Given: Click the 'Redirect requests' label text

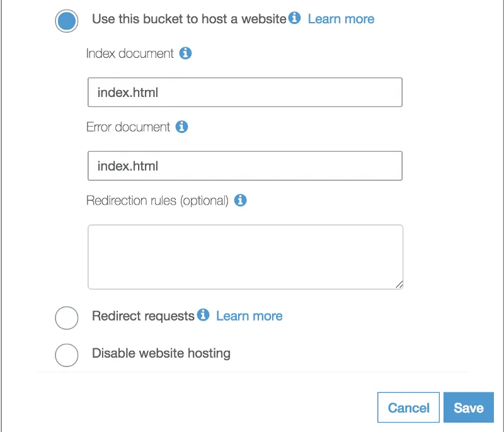Looking at the screenshot, I should pos(143,315).
